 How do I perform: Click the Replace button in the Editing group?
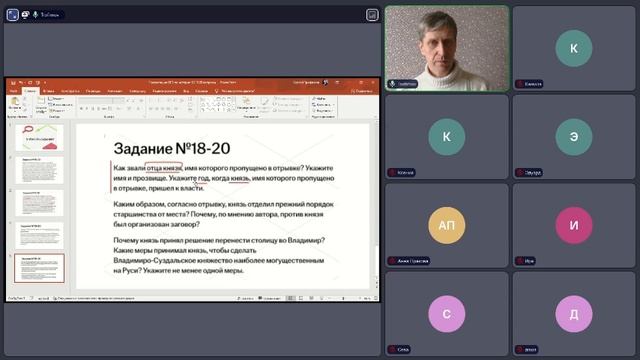pos(322,104)
